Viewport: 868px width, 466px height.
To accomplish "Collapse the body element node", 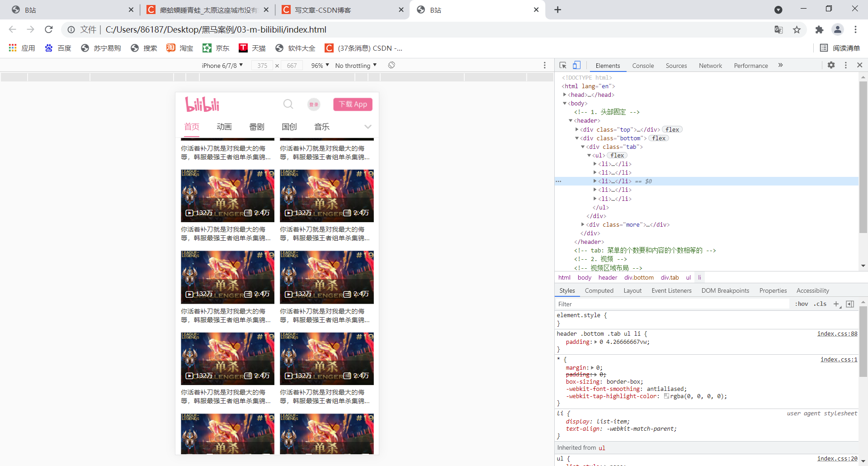I will click(x=565, y=103).
